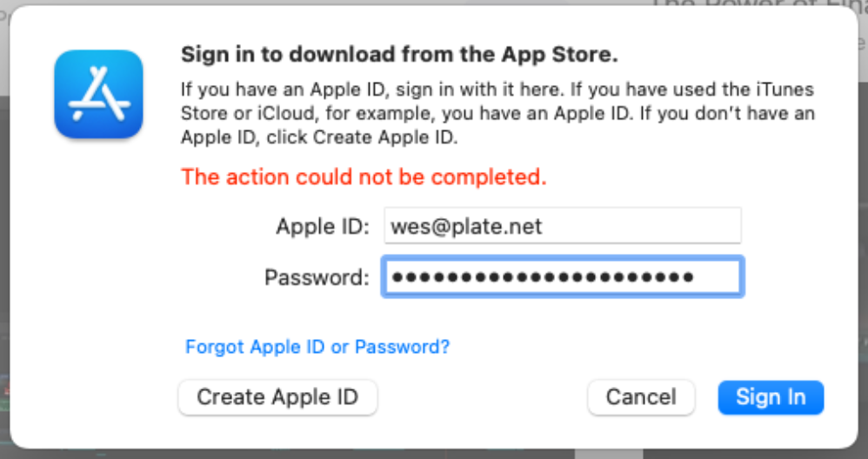The height and width of the screenshot is (459, 868).
Task: Open the Forgot Apple ID or Password link
Action: coord(317,347)
